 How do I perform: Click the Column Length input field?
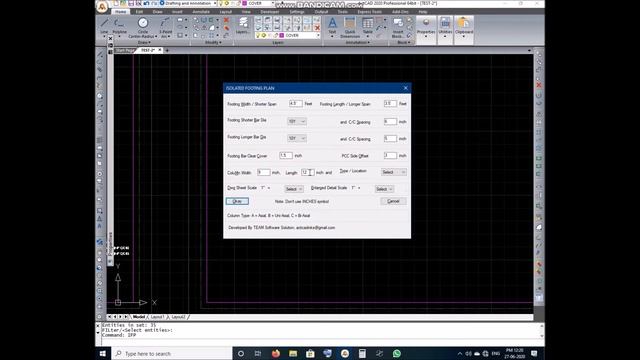308,173
